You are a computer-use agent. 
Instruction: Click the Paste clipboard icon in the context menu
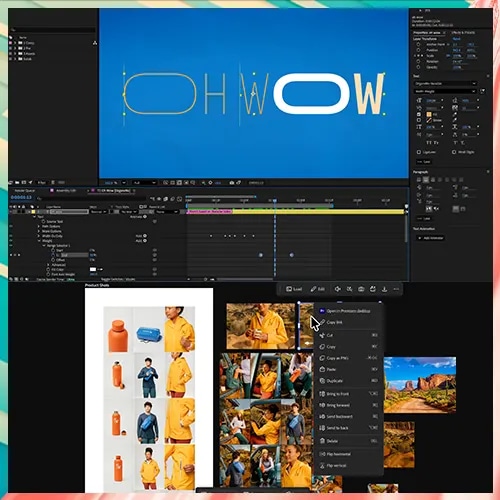[x=322, y=369]
